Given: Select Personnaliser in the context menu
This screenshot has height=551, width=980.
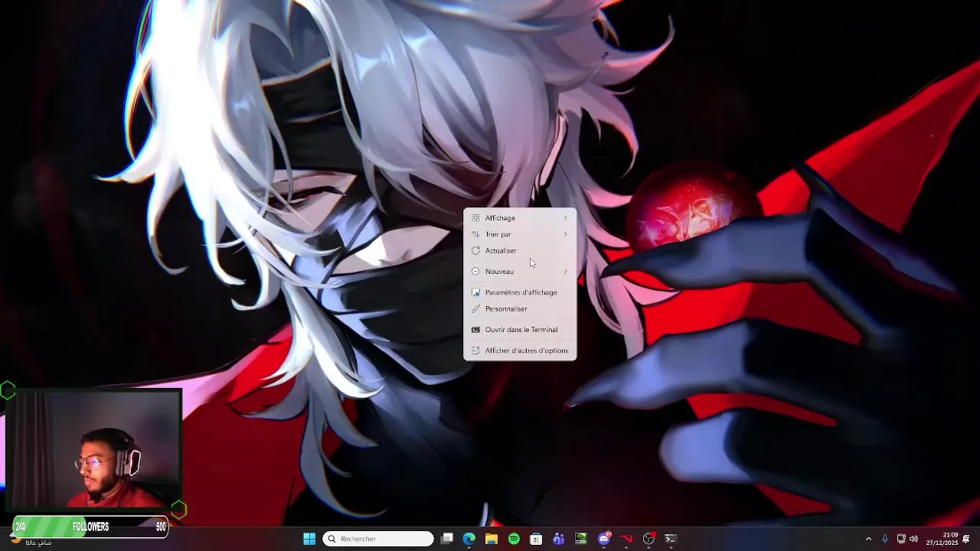Looking at the screenshot, I should (x=520, y=308).
